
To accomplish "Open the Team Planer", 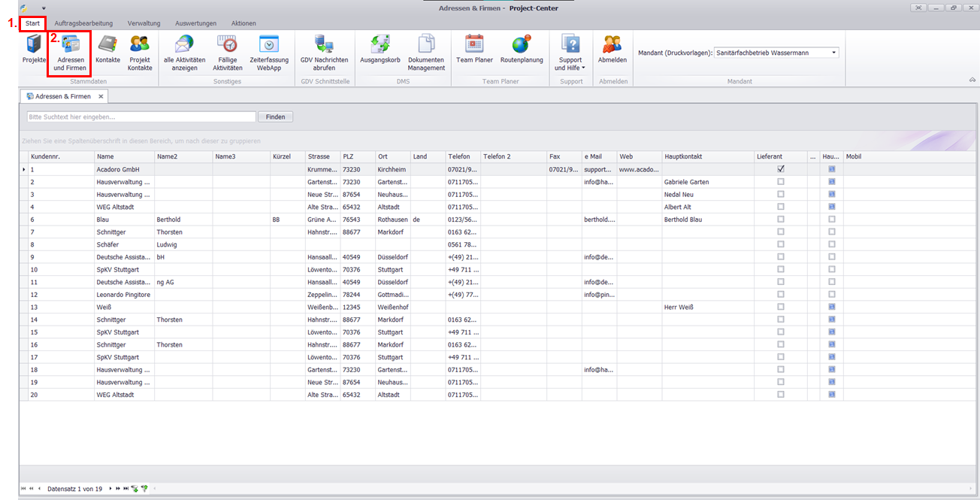I will coord(474,51).
